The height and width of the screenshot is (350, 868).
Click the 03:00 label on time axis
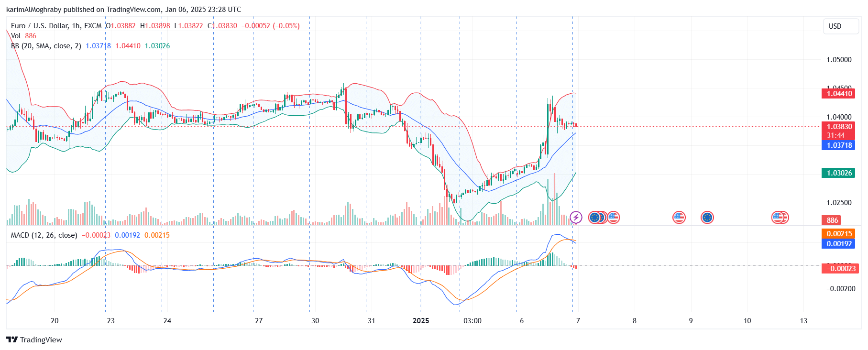click(472, 321)
